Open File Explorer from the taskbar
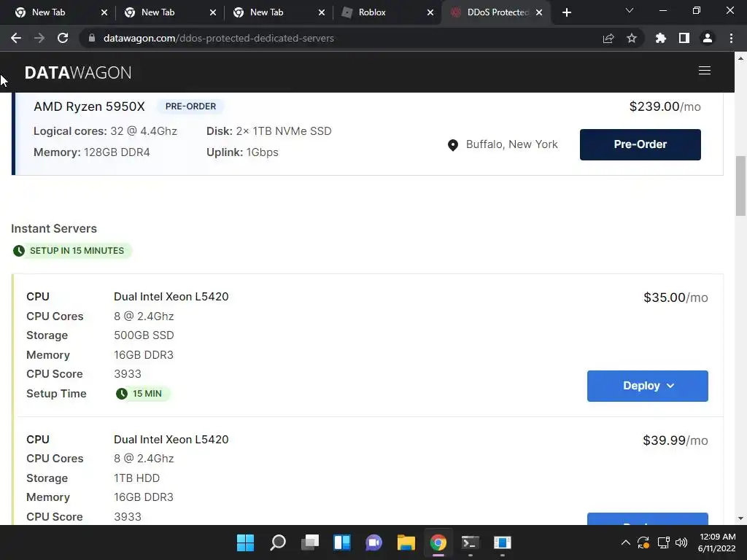Screen dimensions: 747x560 point(406,542)
